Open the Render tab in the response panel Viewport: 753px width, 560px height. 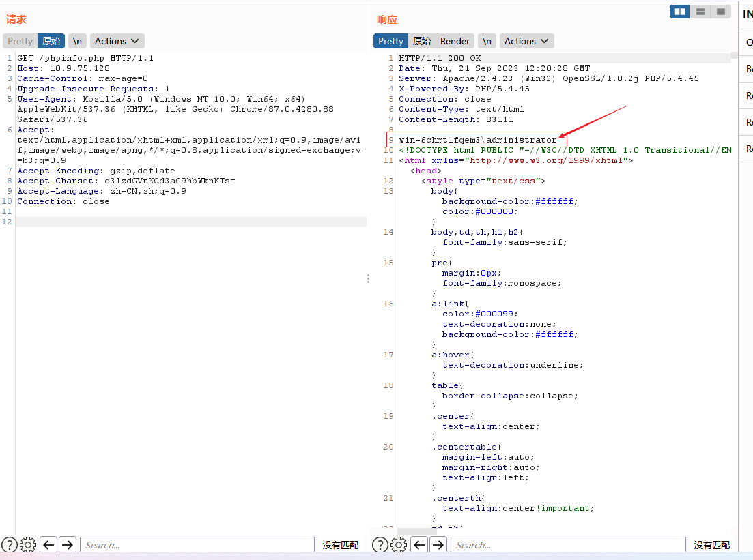[455, 41]
